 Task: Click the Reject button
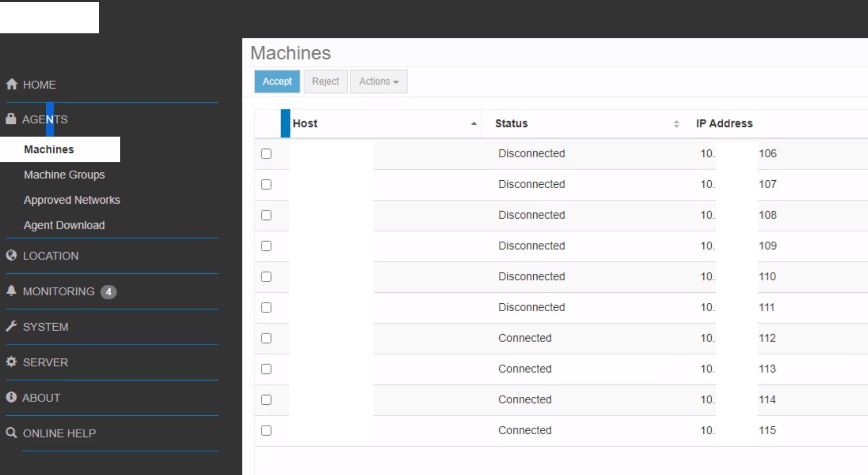point(325,82)
